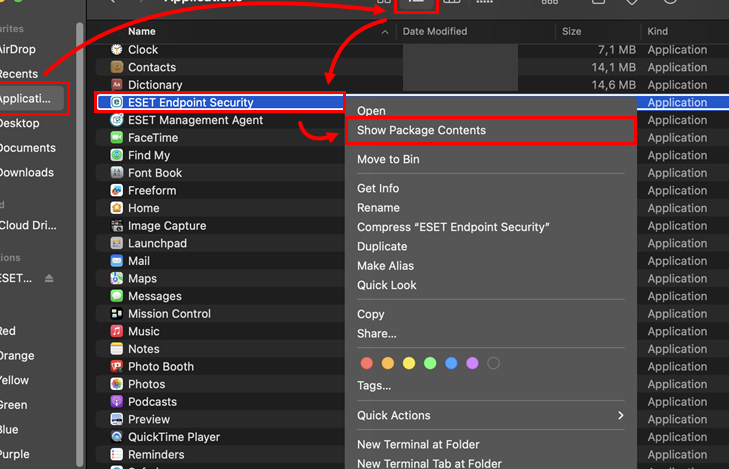Click Get Info in context menu
Viewport: 729px width, 469px height.
click(x=378, y=189)
